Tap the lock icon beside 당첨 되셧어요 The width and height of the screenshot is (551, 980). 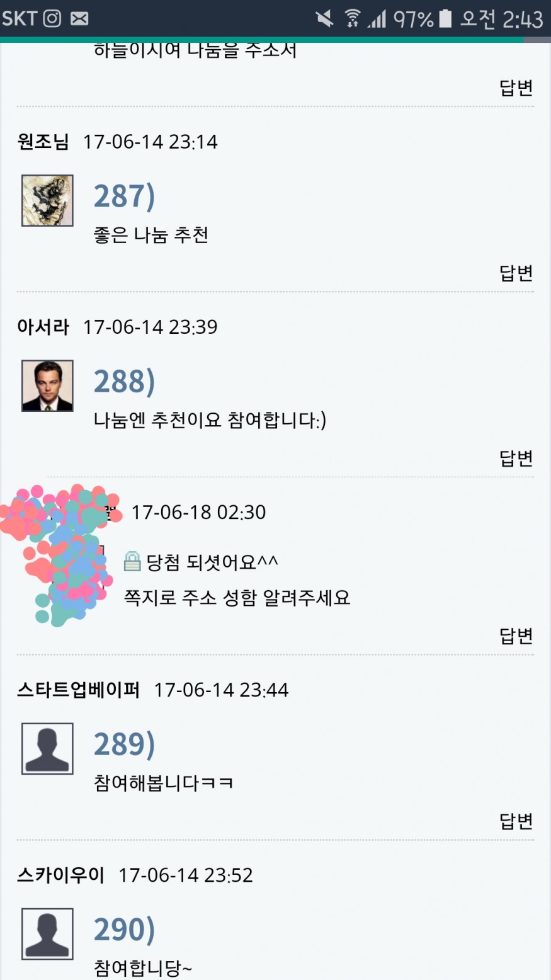pos(132,561)
